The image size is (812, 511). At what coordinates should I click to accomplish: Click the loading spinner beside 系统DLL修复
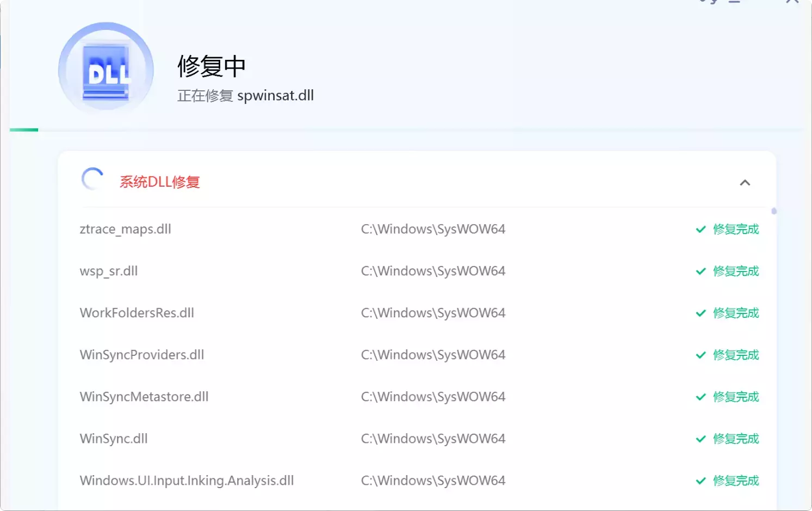click(x=92, y=178)
